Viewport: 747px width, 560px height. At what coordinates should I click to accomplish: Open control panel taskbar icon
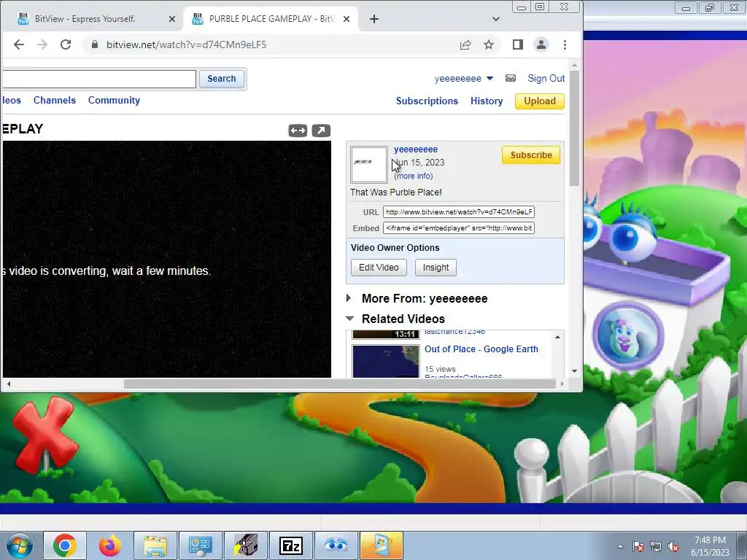coord(201,545)
